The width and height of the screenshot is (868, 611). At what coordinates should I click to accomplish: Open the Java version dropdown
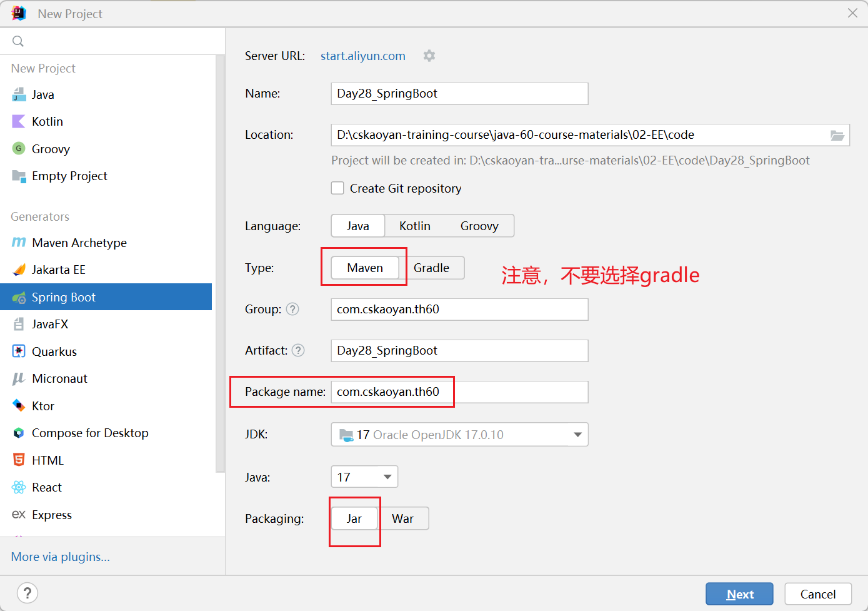[x=364, y=477]
